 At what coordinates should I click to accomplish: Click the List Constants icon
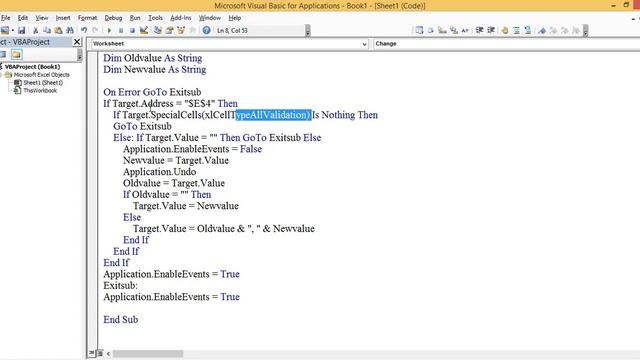coord(430,30)
